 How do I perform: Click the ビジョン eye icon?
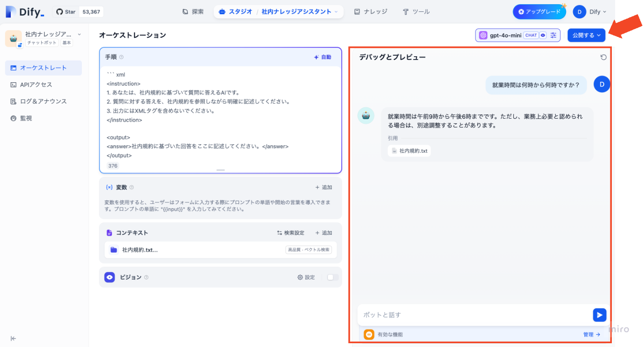coord(110,278)
